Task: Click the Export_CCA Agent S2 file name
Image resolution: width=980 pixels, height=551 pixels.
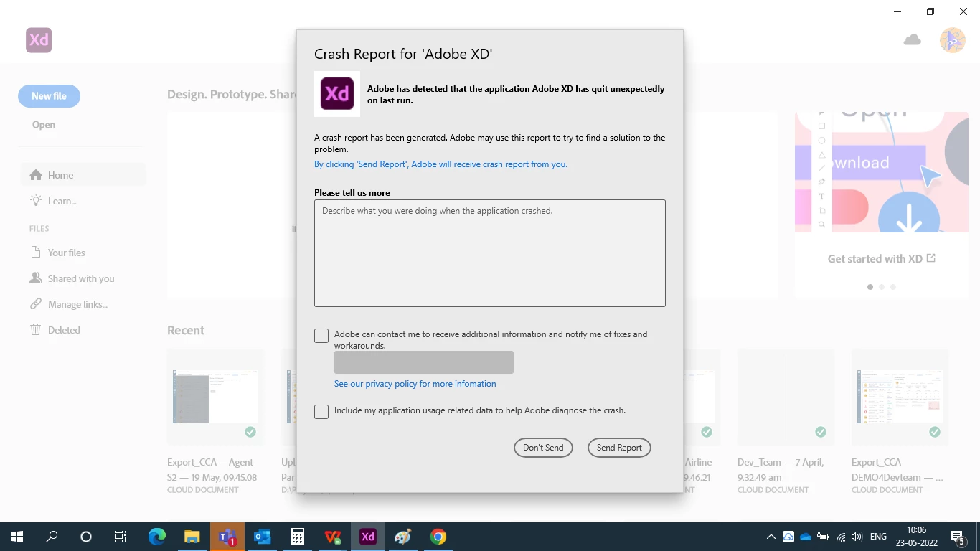Action: 212,470
